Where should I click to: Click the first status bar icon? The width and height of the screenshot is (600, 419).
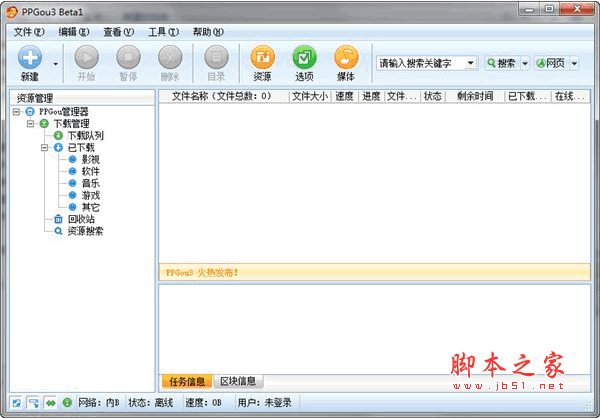(16, 403)
